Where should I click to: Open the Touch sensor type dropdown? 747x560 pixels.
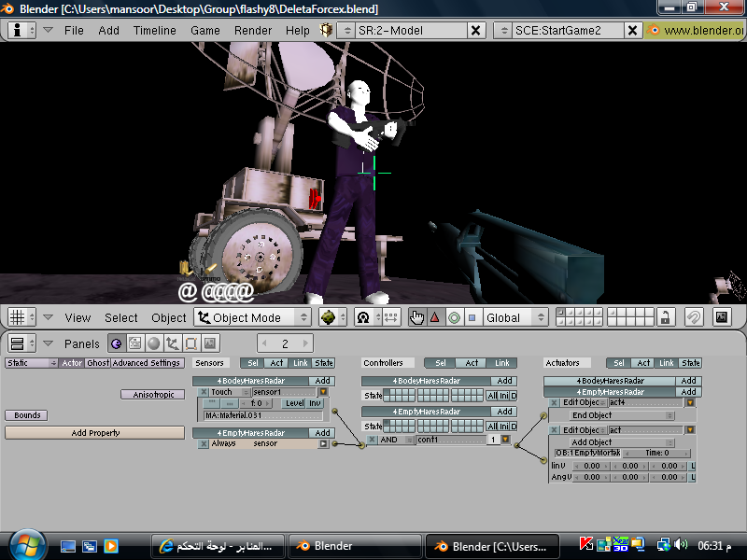pos(230,392)
